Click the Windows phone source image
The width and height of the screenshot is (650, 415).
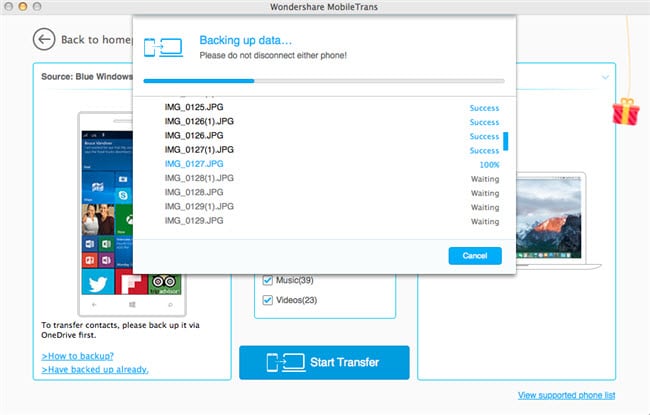click(131, 214)
